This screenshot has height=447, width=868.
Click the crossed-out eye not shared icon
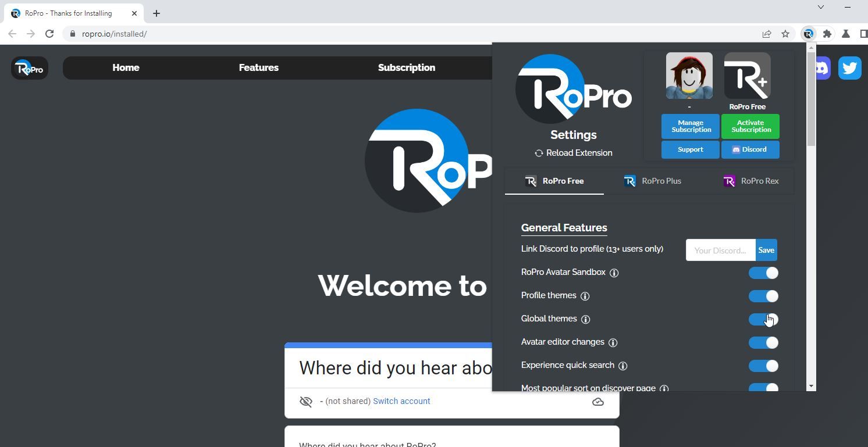point(306,402)
